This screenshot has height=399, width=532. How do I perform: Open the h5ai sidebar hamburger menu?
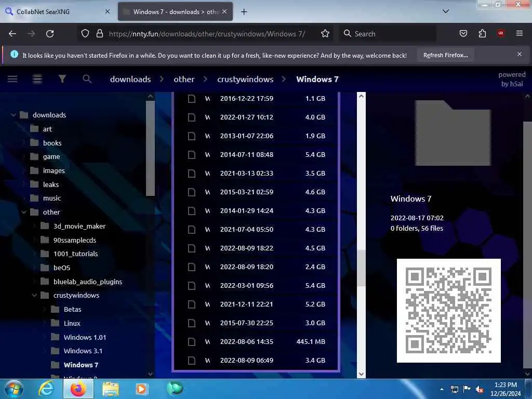(12, 79)
